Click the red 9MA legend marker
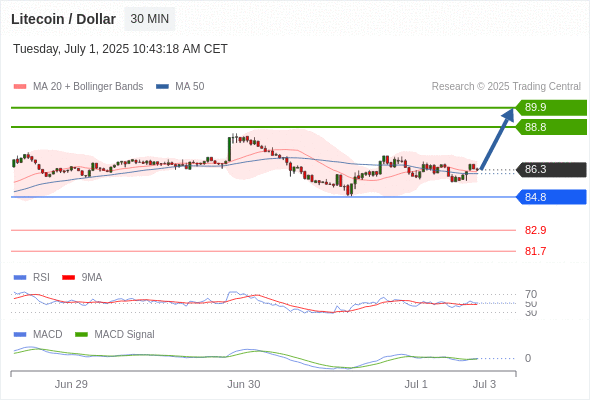Image resolution: width=590 pixels, height=400 pixels. [68, 278]
